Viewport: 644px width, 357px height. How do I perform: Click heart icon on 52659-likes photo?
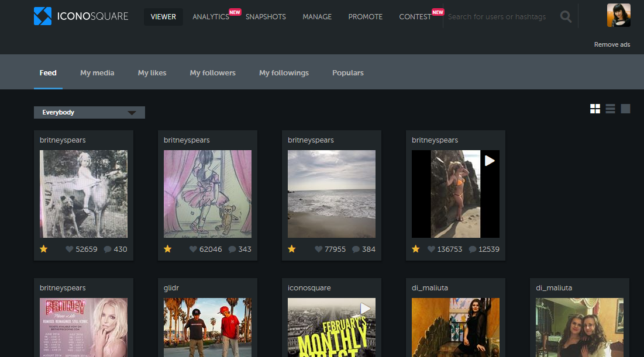point(70,249)
